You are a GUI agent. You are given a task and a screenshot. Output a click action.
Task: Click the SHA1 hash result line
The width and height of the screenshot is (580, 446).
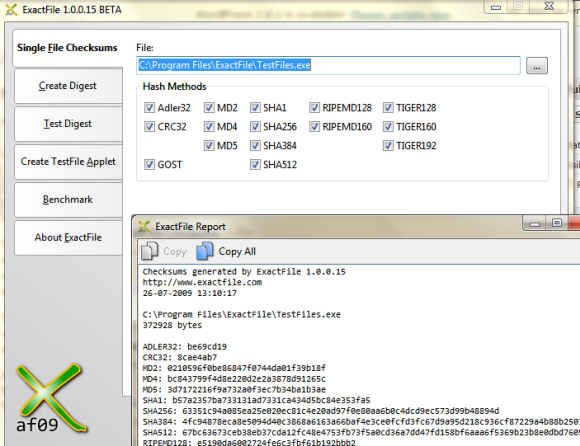click(256, 401)
